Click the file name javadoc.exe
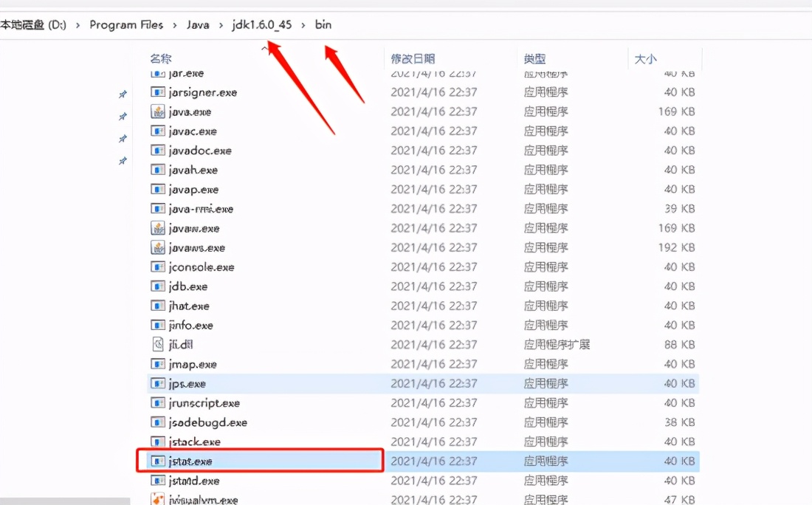The image size is (812, 505). pyautogui.click(x=200, y=151)
